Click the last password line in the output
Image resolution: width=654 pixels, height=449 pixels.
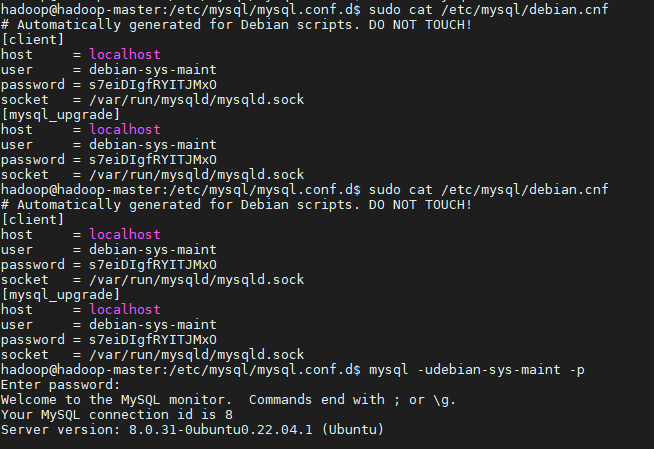click(109, 340)
